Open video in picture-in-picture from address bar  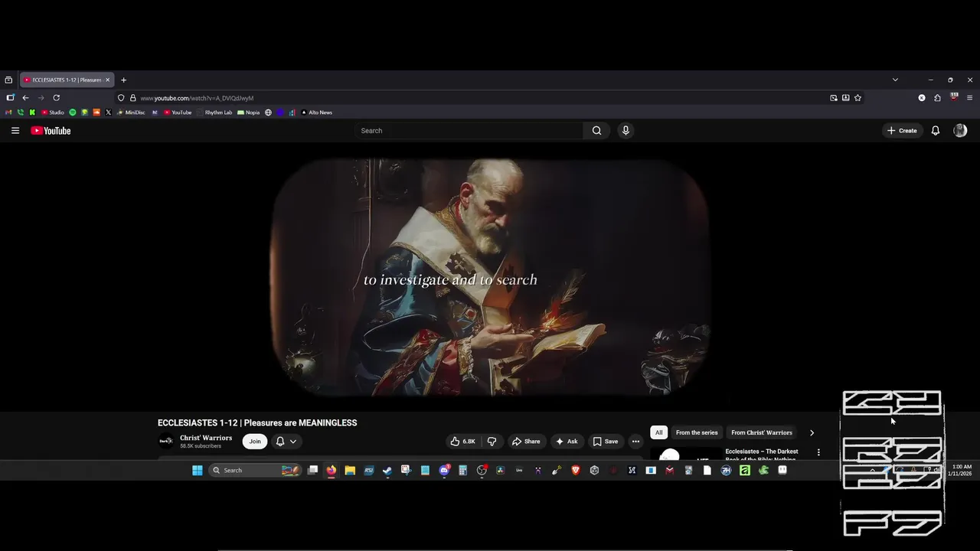pyautogui.click(x=834, y=98)
